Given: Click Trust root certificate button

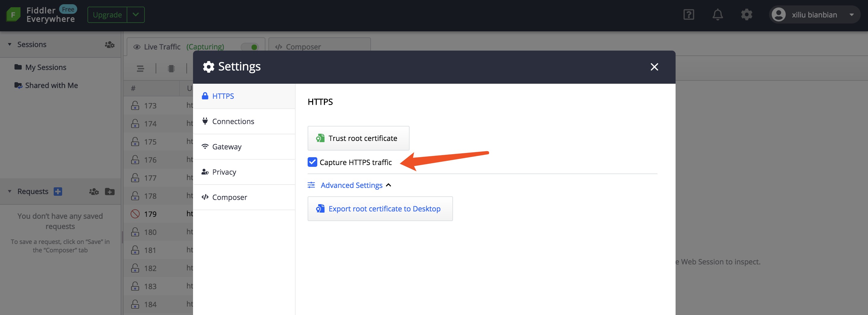Looking at the screenshot, I should point(358,138).
